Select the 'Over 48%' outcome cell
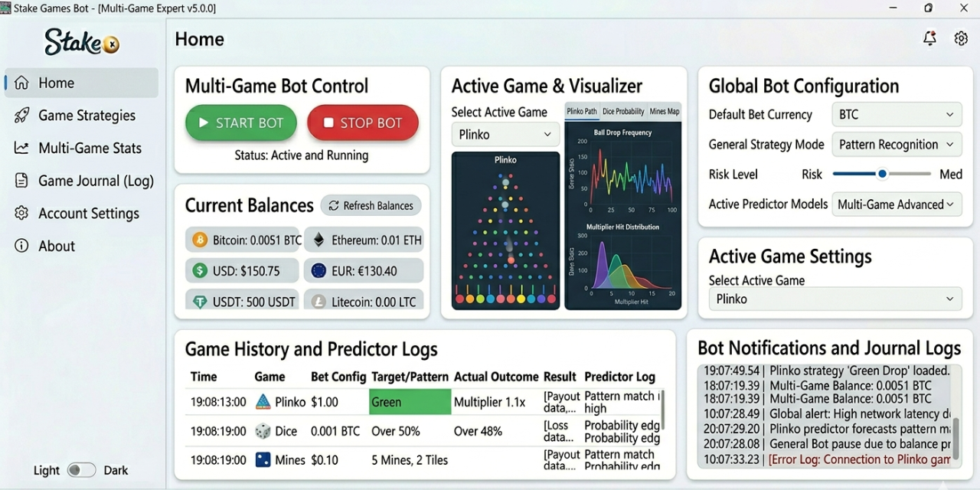The height and width of the screenshot is (490, 980). tap(478, 431)
